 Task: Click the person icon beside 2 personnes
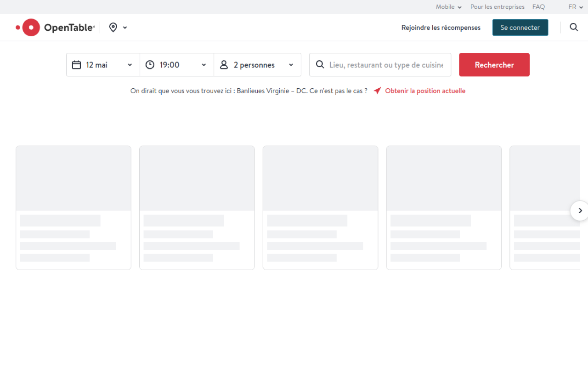tap(224, 65)
